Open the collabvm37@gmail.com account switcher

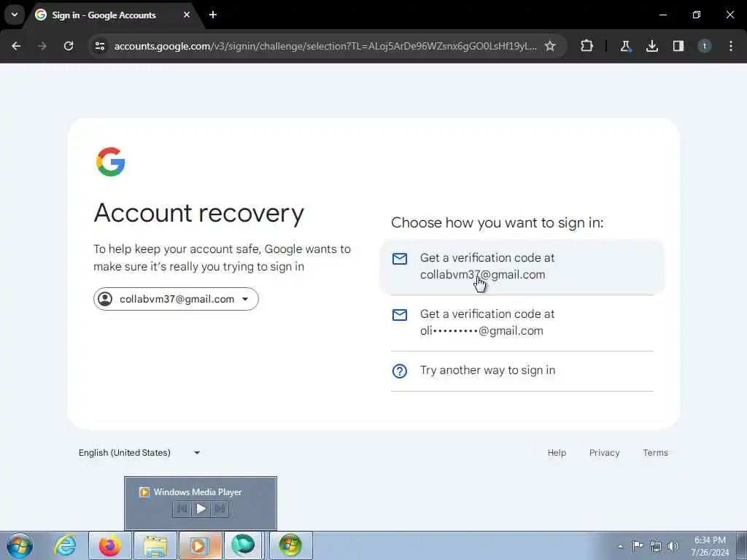pos(176,299)
